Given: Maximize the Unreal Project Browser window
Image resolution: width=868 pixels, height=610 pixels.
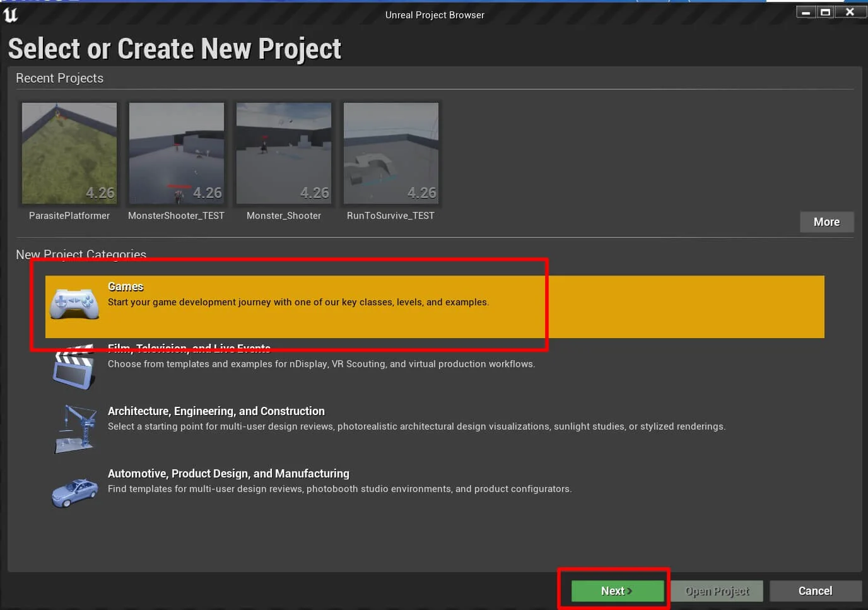Looking at the screenshot, I should (x=825, y=12).
